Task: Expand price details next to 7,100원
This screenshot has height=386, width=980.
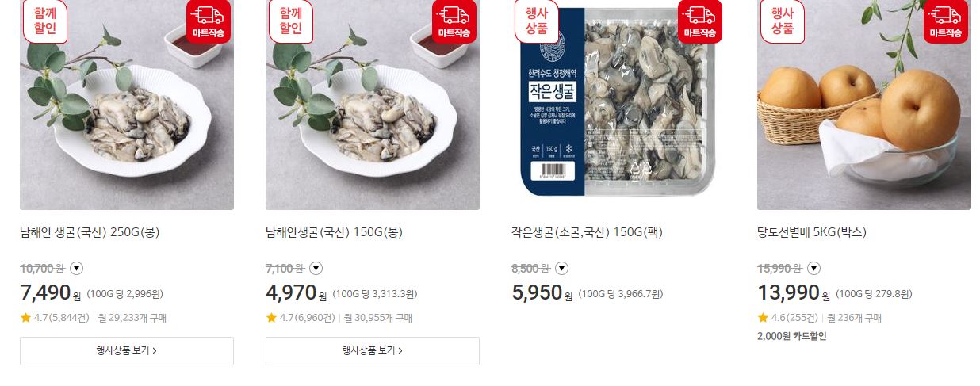Action: pyautogui.click(x=316, y=268)
